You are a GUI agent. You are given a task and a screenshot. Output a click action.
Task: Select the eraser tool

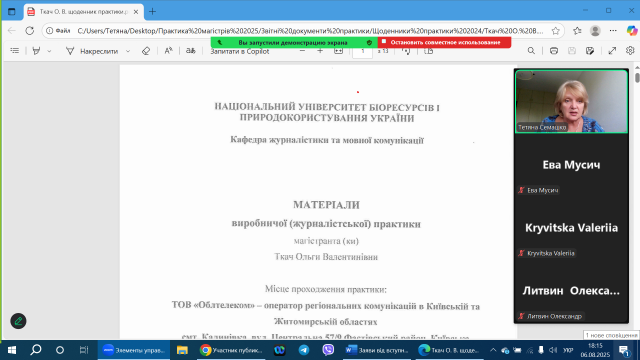(x=146, y=51)
